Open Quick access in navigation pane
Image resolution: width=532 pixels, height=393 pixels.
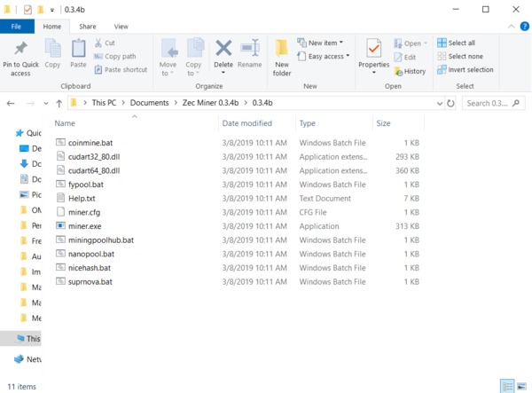28,133
